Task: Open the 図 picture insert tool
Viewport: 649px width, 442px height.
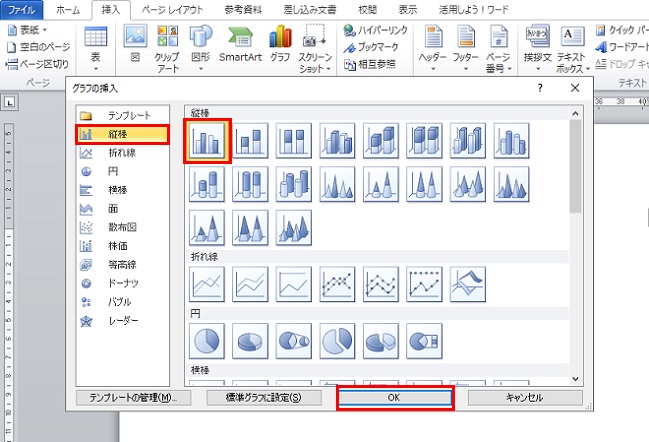Action: tap(135, 43)
